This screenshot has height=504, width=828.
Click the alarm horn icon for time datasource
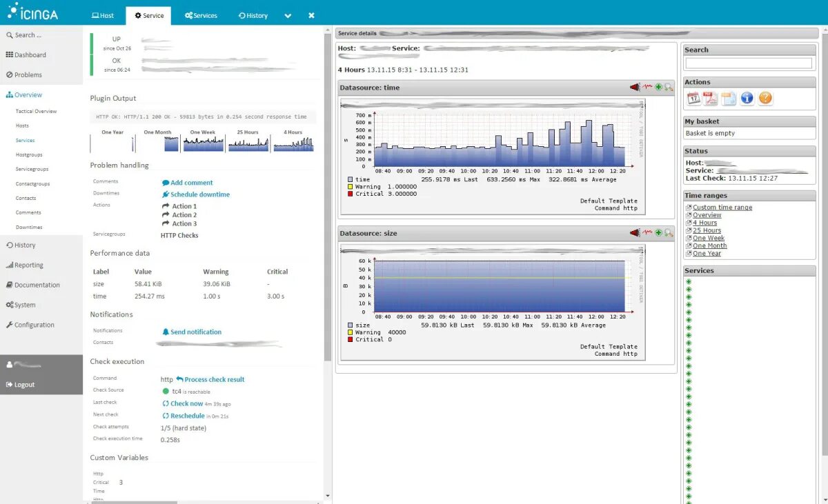tap(634, 87)
